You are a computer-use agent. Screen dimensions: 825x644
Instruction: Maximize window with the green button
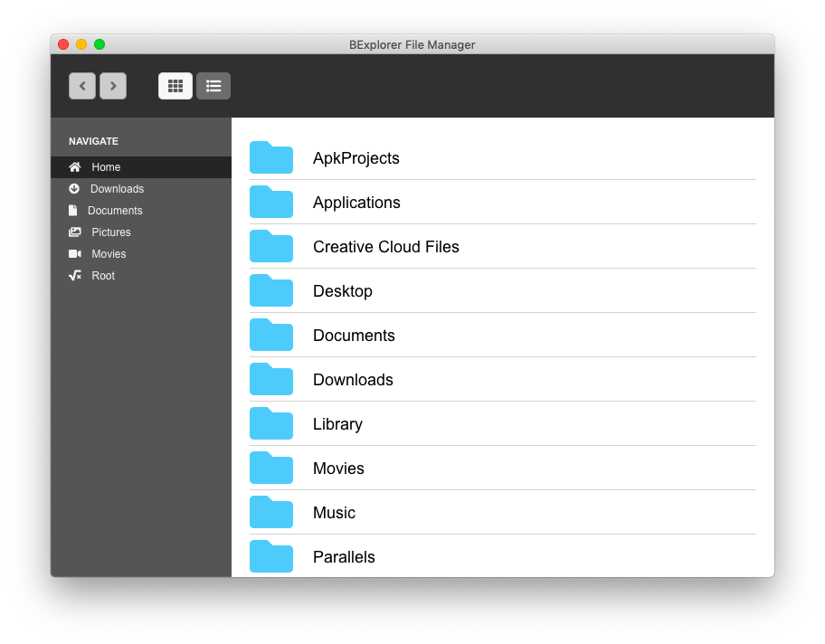pyautogui.click(x=100, y=44)
